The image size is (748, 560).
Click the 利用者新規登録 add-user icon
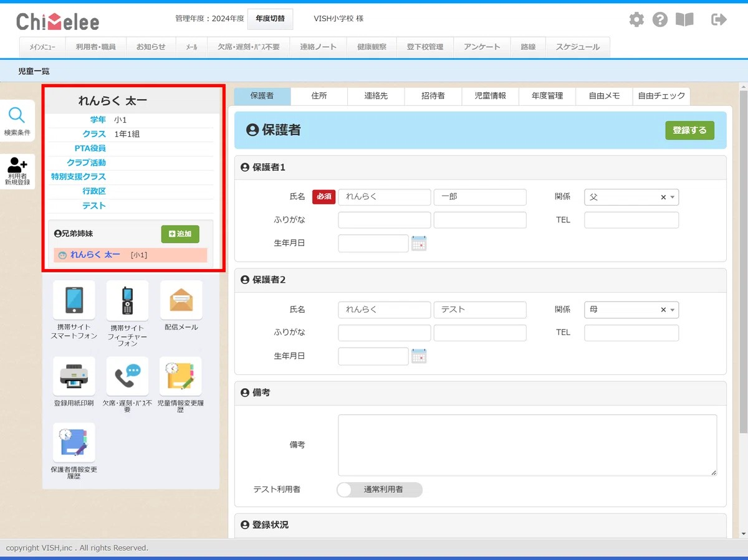17,166
